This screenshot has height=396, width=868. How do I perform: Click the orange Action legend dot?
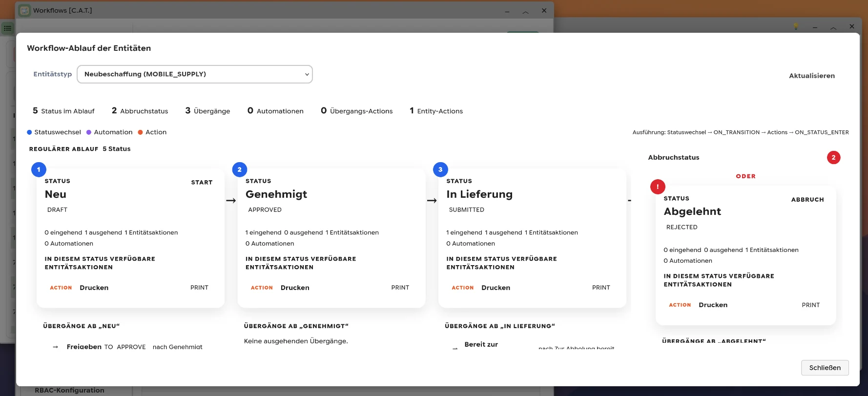[140, 132]
